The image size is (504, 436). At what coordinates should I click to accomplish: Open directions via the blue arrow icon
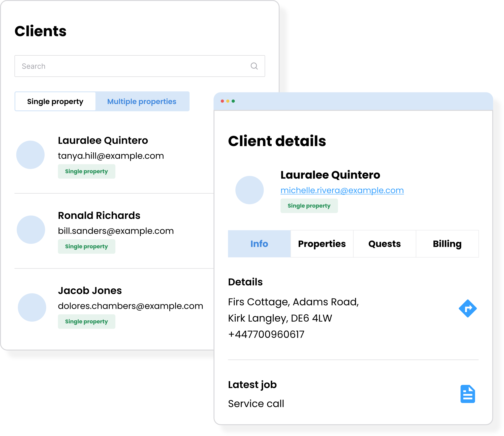click(x=467, y=309)
